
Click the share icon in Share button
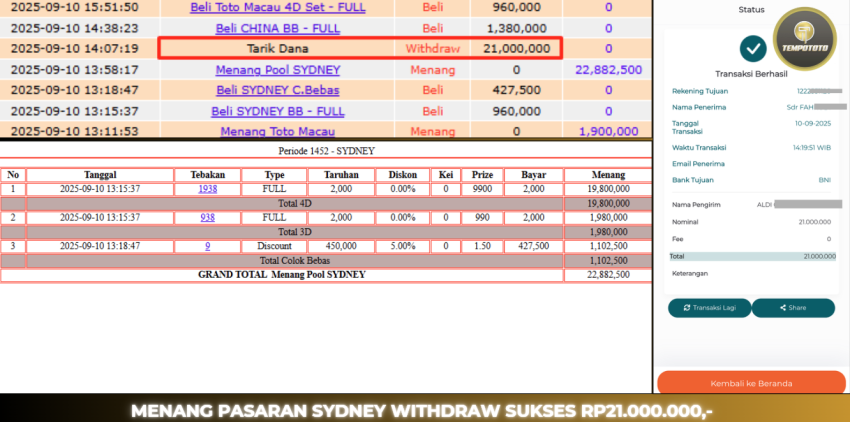coord(783,308)
